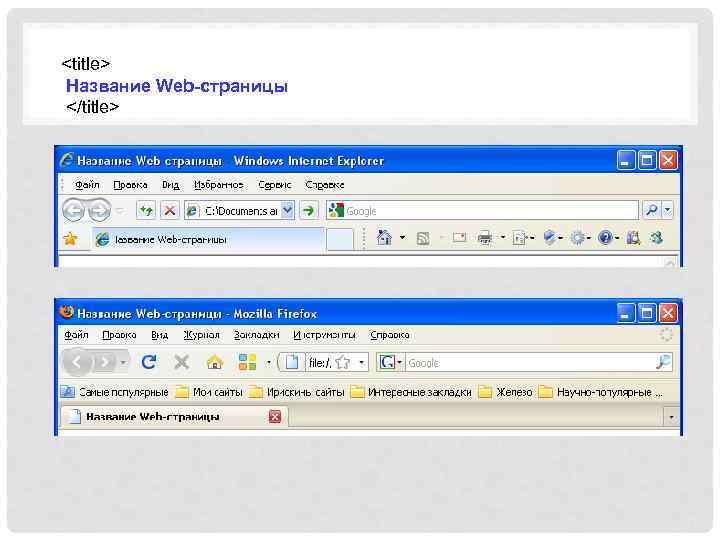This screenshot has height=540, width=720.
Task: Click Firefox back arrow button
Action: pos(77,362)
